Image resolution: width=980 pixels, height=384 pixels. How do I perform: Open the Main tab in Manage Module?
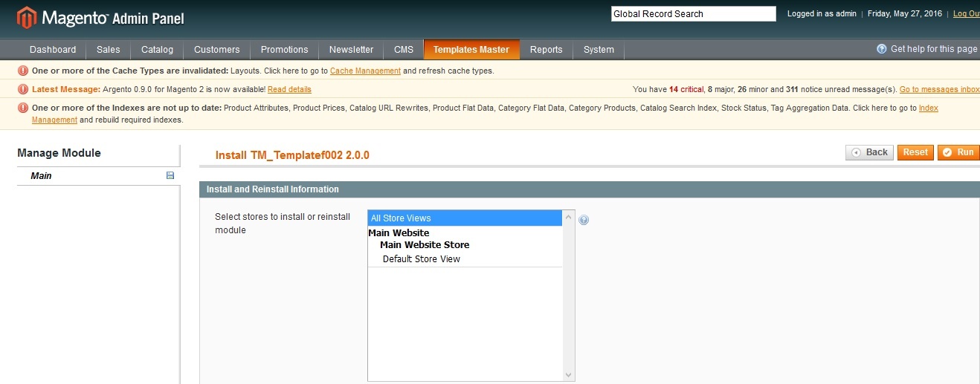(x=42, y=176)
